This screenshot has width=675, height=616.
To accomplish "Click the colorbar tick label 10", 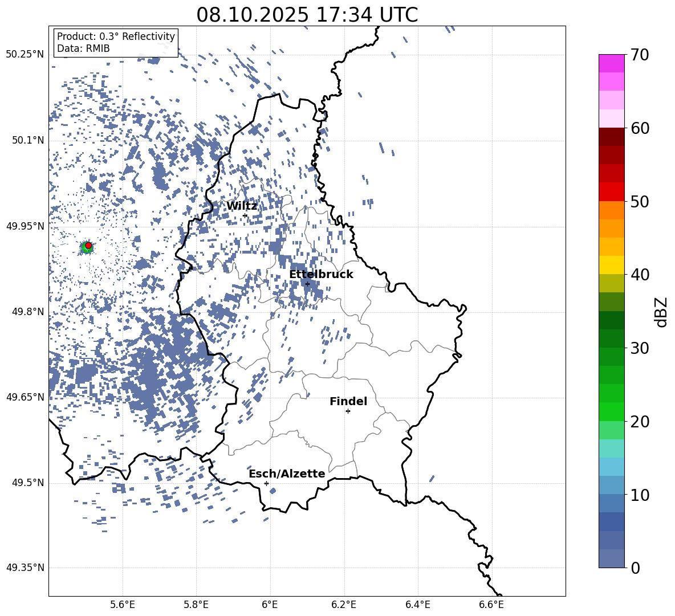I will [x=640, y=495].
